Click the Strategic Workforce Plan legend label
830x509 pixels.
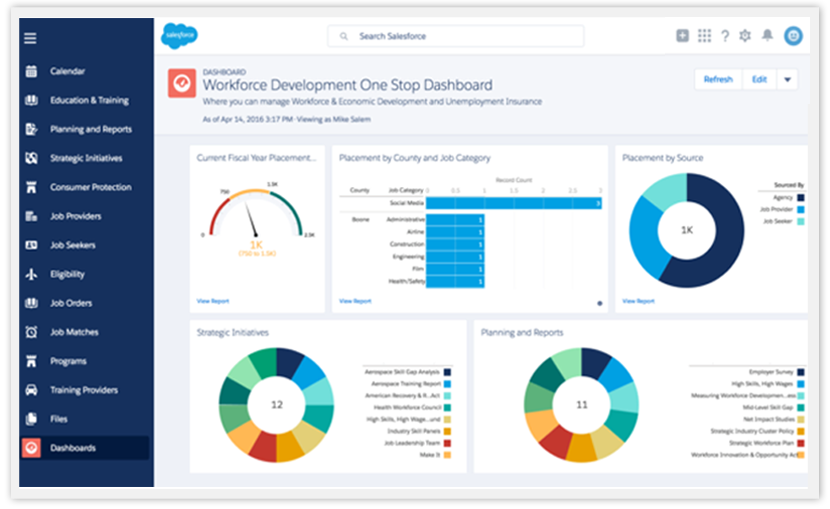click(761, 443)
